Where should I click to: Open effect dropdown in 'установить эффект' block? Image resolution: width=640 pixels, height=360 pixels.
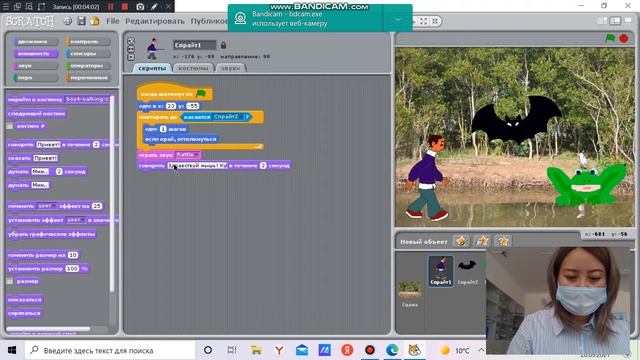(76, 220)
